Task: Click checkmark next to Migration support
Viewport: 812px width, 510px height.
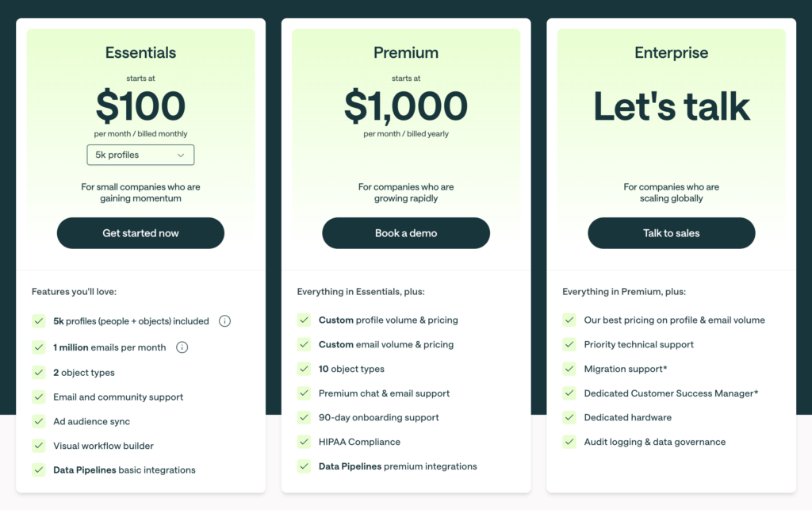Action: [x=569, y=369]
